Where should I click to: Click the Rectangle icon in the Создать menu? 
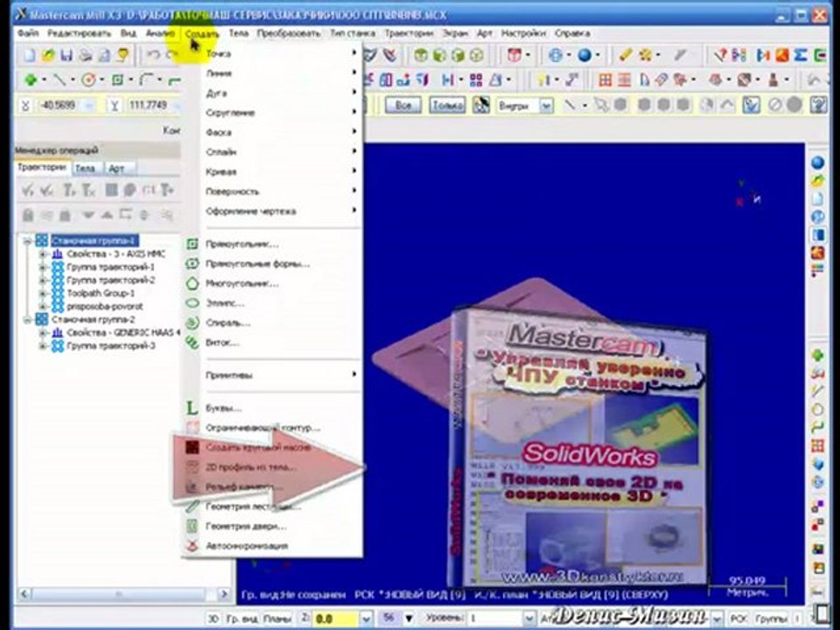coord(192,244)
